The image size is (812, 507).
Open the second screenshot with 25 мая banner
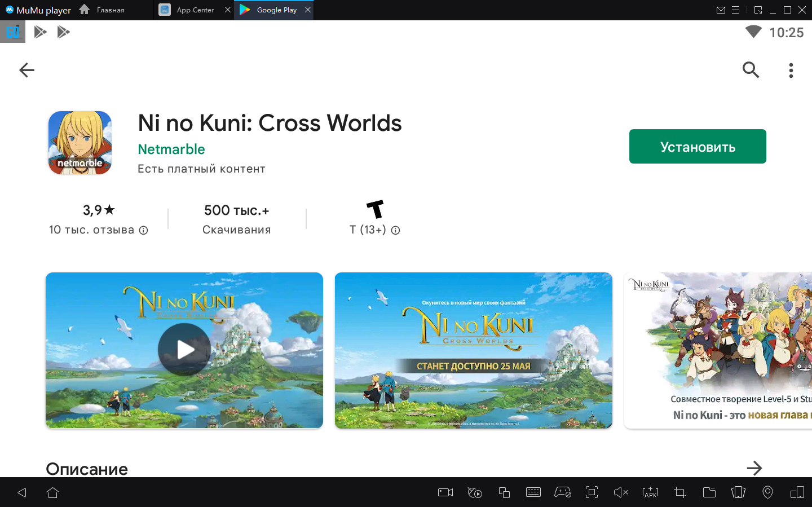(x=473, y=350)
